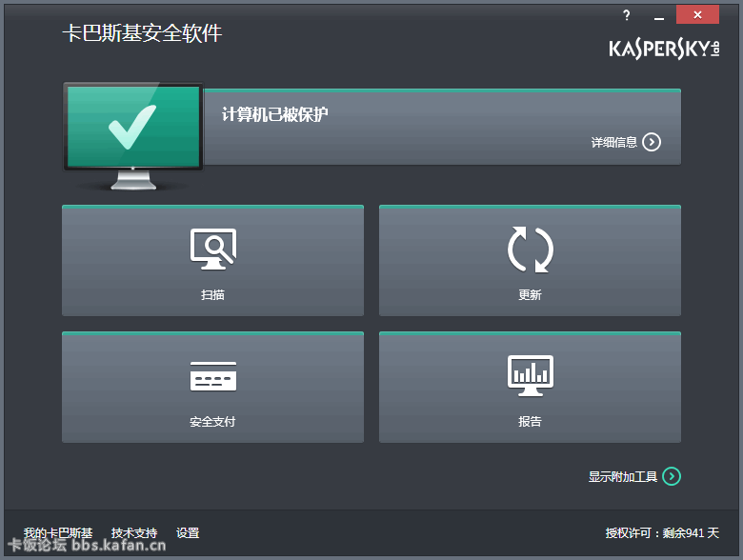Click 显示附加工具 text link
The image size is (743, 560).
(623, 476)
